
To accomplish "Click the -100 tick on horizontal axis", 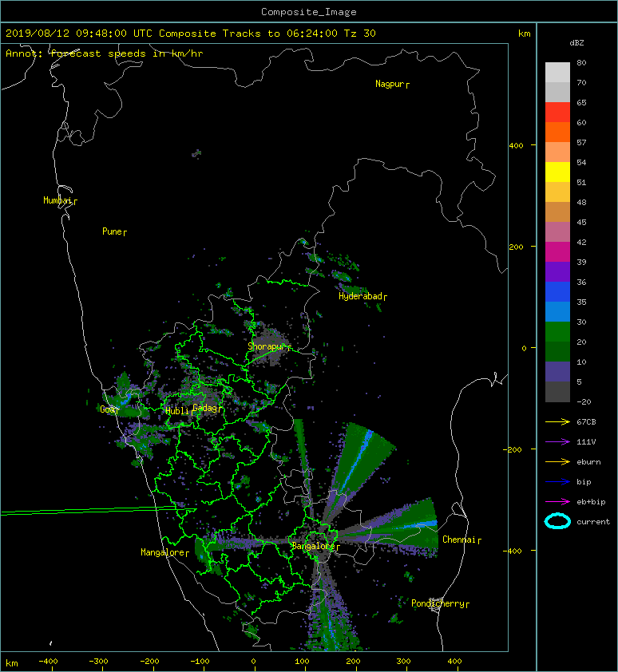I will 200,662.
